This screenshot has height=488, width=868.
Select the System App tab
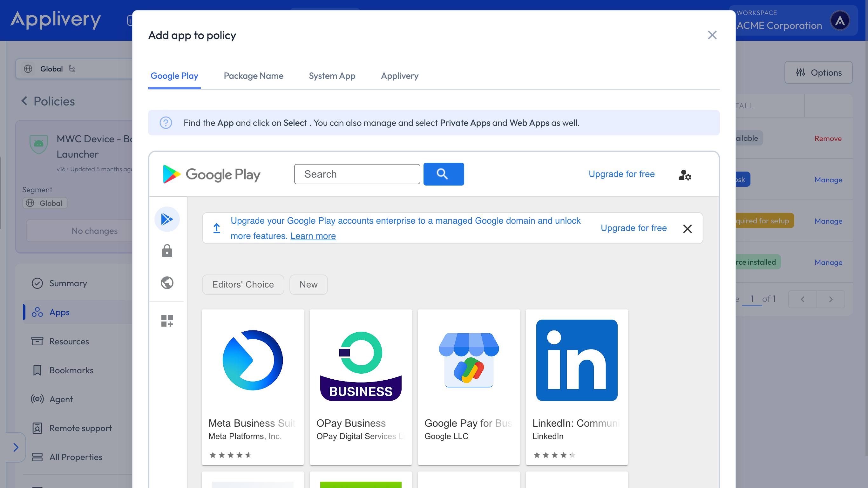click(332, 76)
